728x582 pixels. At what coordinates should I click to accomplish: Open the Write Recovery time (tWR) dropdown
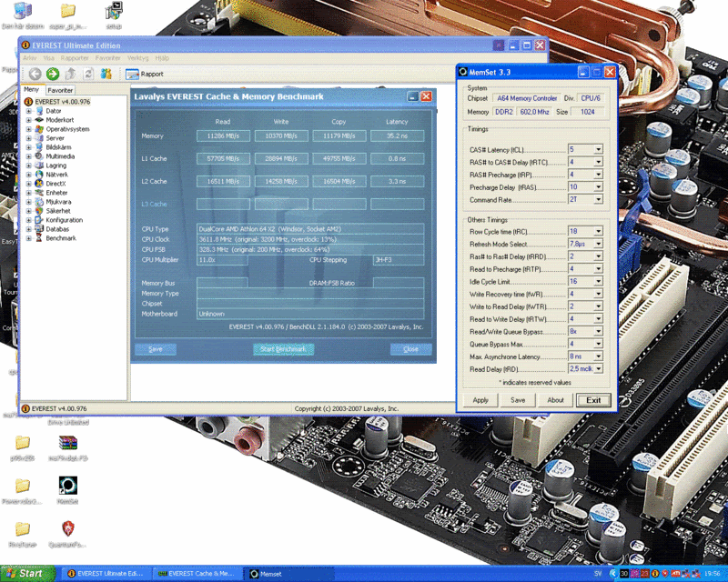click(x=598, y=294)
